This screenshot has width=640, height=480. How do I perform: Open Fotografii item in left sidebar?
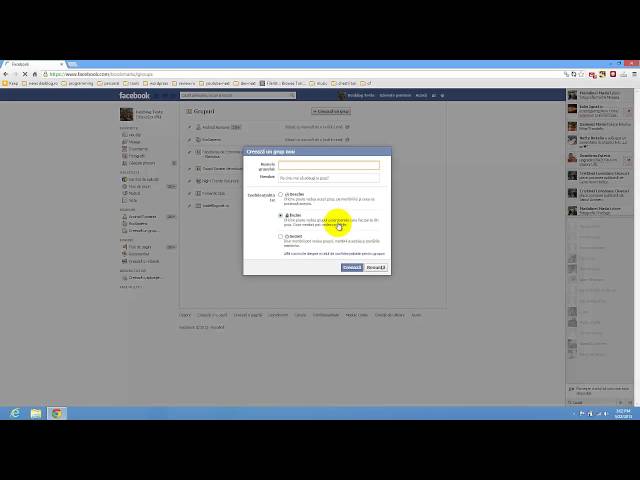tap(133, 156)
